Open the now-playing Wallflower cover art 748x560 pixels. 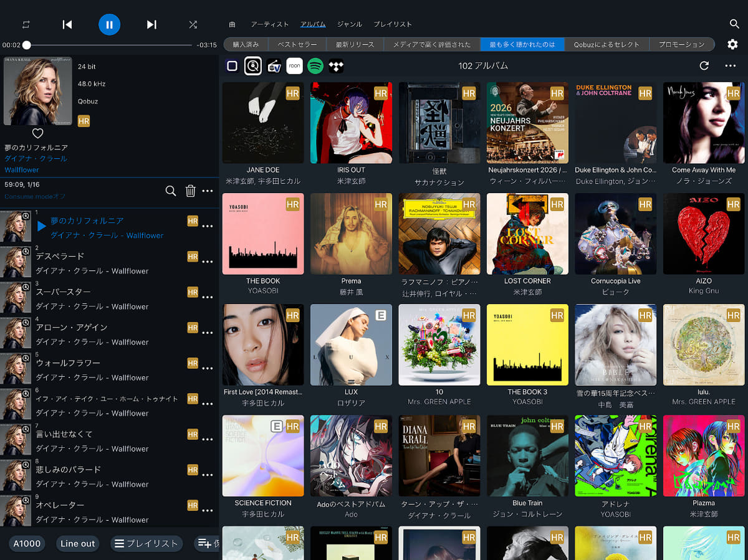pyautogui.click(x=37, y=91)
